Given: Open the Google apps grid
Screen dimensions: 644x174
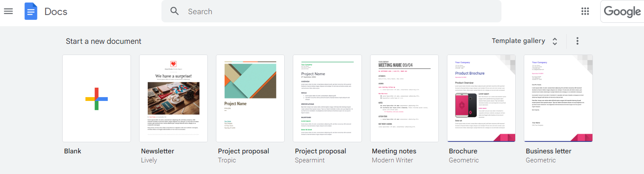Looking at the screenshot, I should (x=585, y=11).
